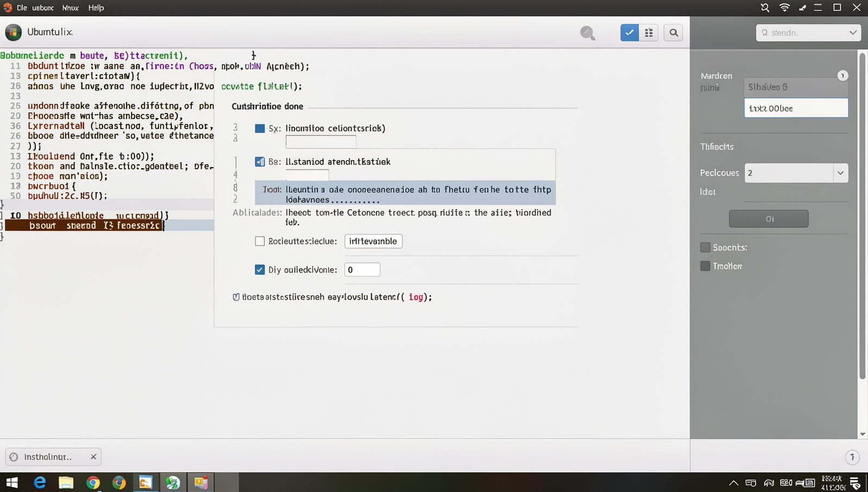Open the last pinned taskbar app icon
This screenshot has width=868, height=492.
coord(201,482)
